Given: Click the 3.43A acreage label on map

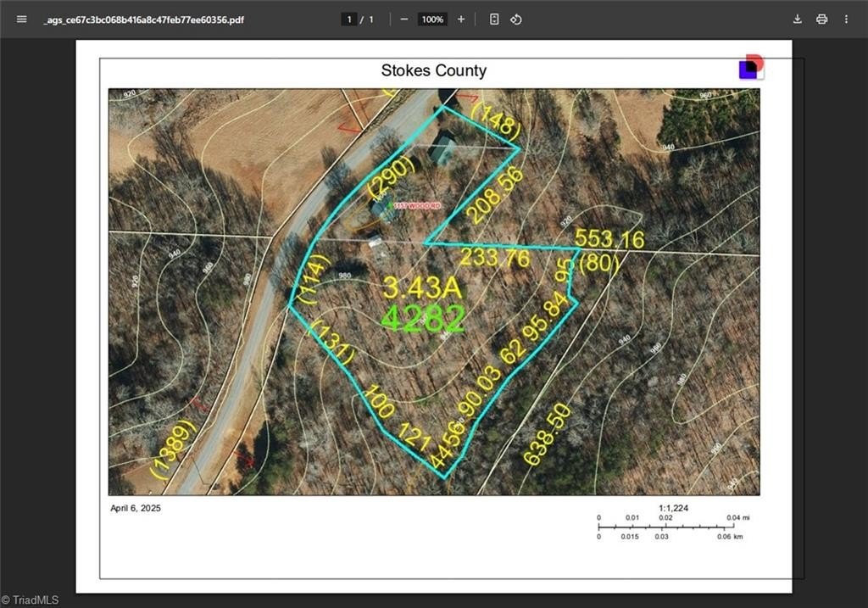Looking at the screenshot, I should tap(422, 287).
